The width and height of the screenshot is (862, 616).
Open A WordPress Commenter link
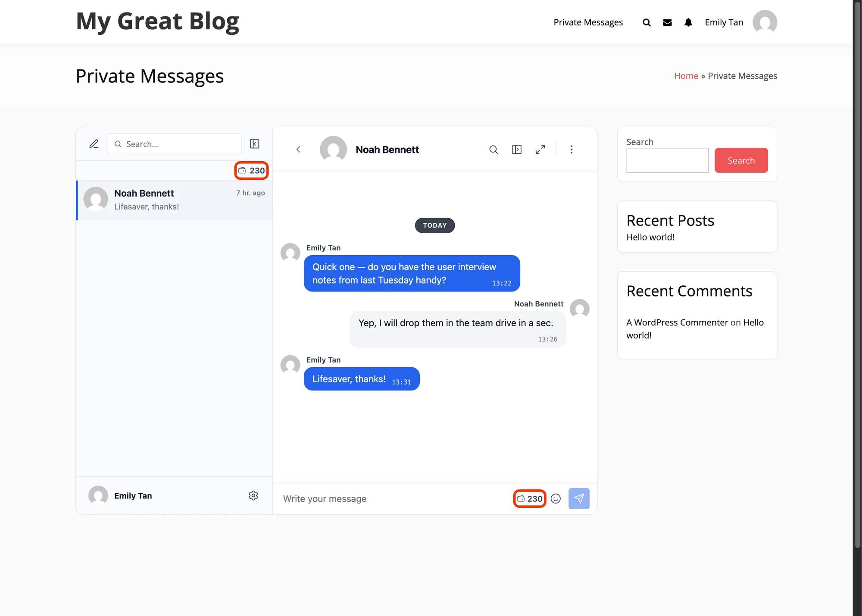coord(677,322)
